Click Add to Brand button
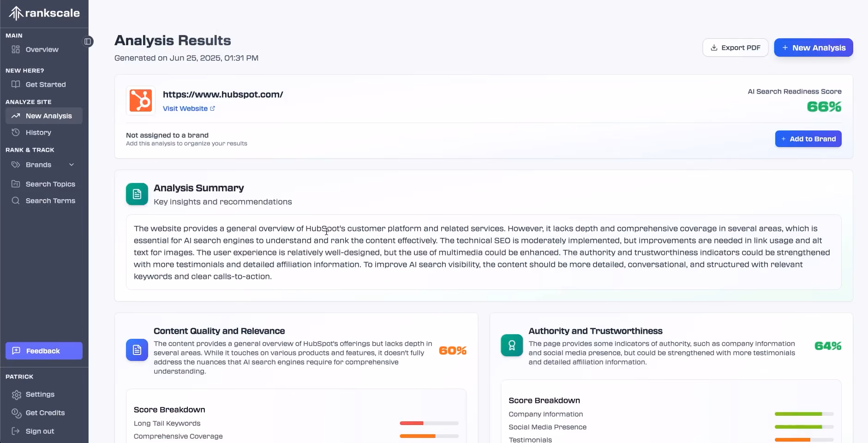Viewport: 868px width, 443px height. coord(808,139)
